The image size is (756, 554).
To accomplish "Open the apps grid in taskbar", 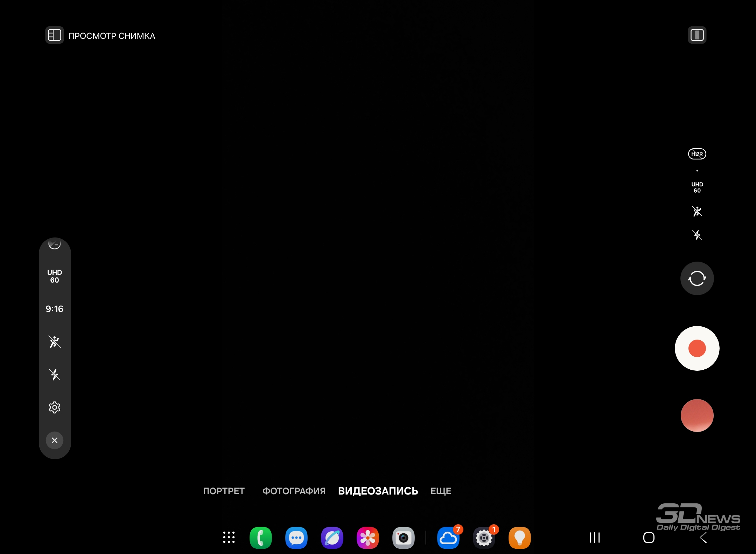I will point(229,538).
